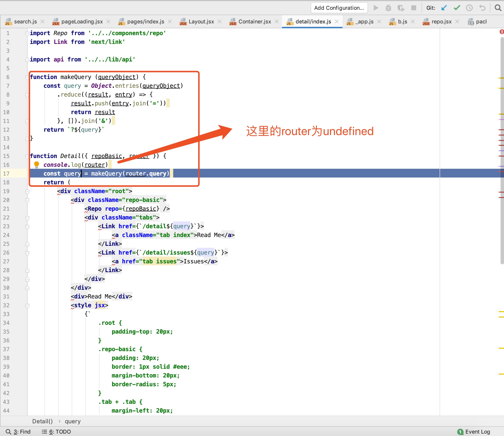Click the Add Configuration button
The height and width of the screenshot is (436, 504).
coord(339,8)
